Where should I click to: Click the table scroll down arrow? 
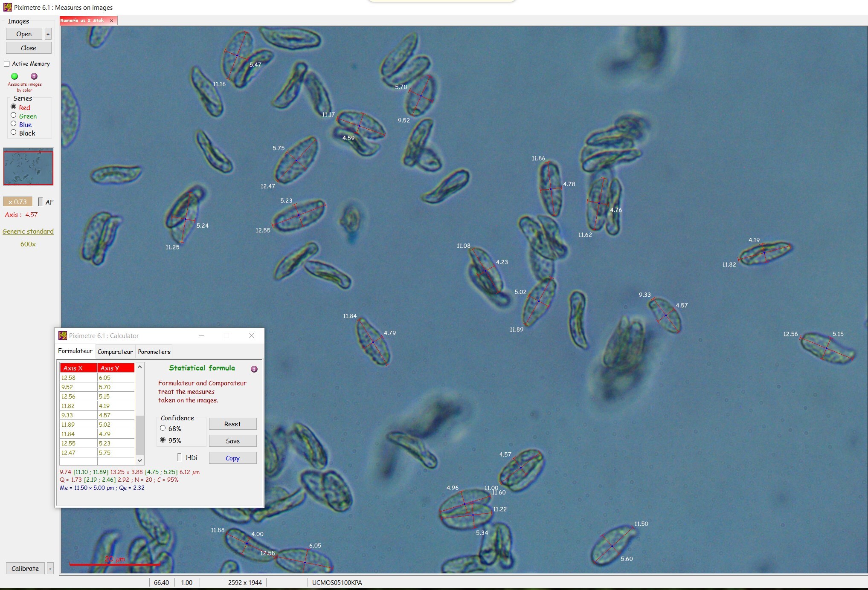(139, 460)
